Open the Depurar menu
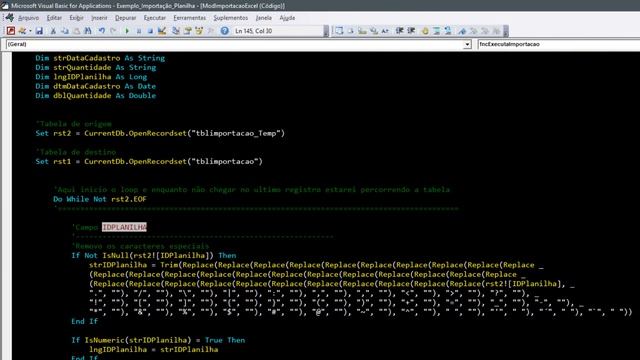This screenshot has width=640, height=360. 125,18
